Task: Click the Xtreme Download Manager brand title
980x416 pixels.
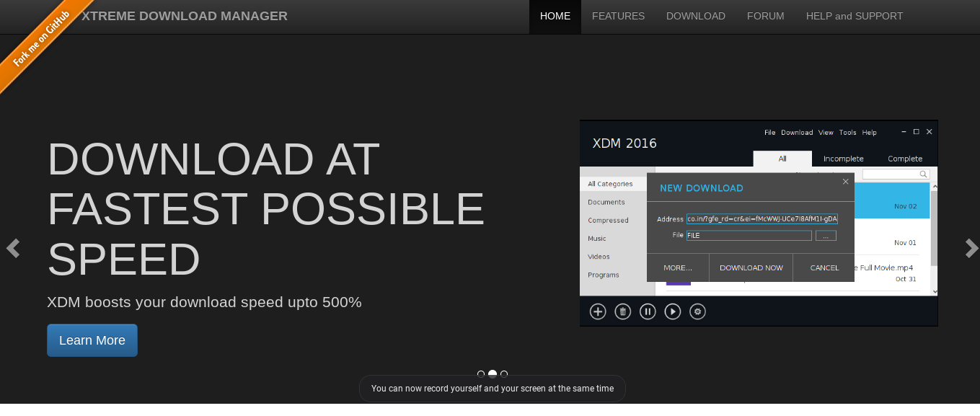Action: (185, 16)
